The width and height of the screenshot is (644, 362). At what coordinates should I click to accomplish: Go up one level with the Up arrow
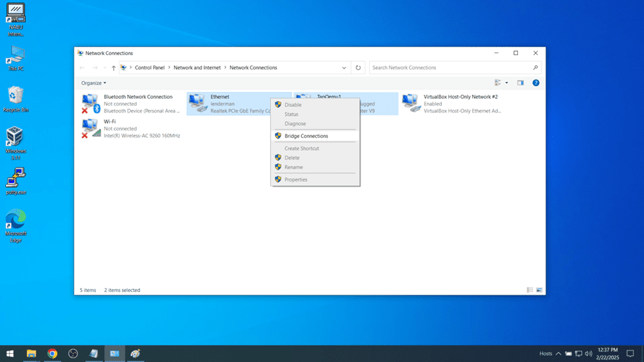tap(113, 68)
